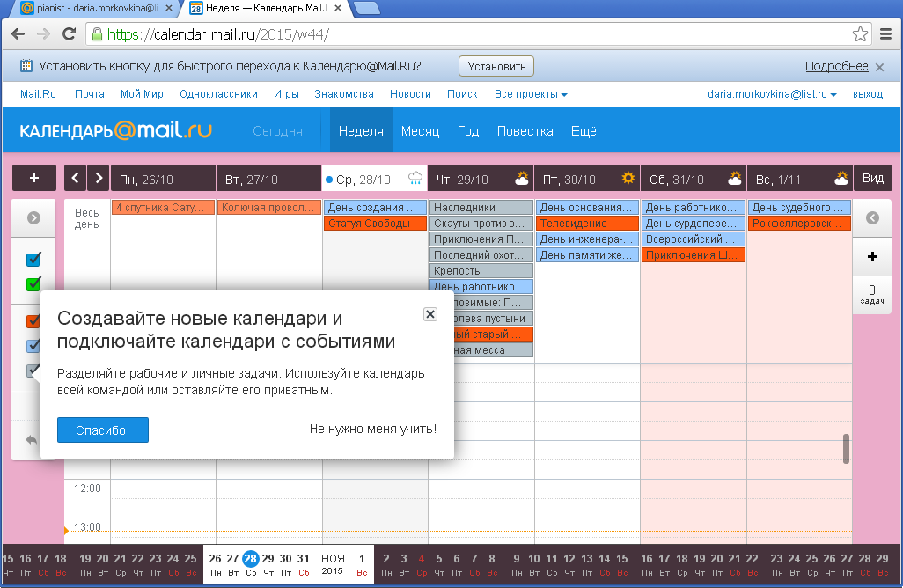Bookmark page with star icon

tap(860, 34)
